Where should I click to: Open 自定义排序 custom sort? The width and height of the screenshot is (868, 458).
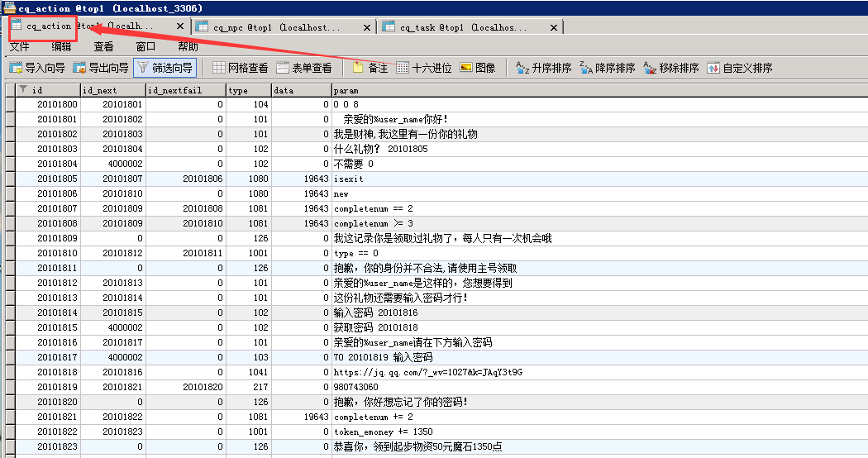(739, 68)
